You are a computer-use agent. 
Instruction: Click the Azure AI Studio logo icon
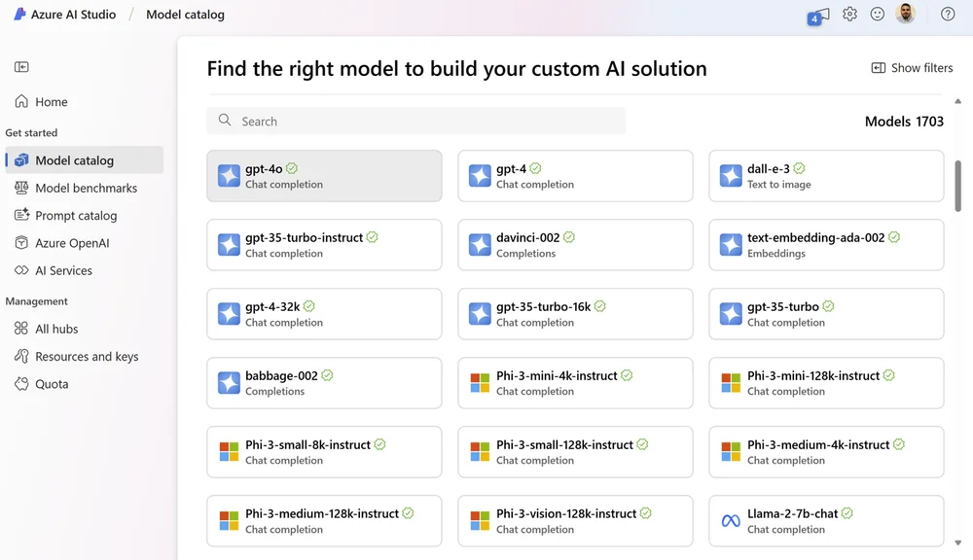[19, 14]
